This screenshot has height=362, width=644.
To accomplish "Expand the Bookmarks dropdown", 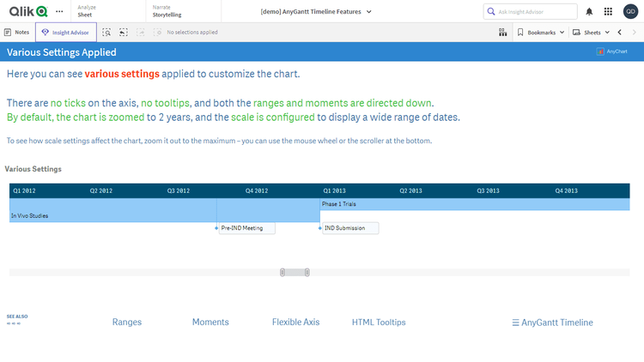I will point(542,32).
